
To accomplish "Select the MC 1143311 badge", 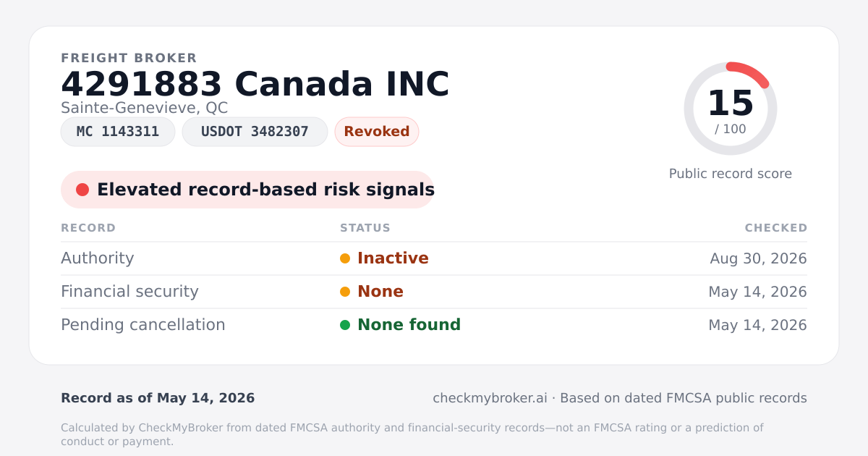I will pyautogui.click(x=118, y=132).
